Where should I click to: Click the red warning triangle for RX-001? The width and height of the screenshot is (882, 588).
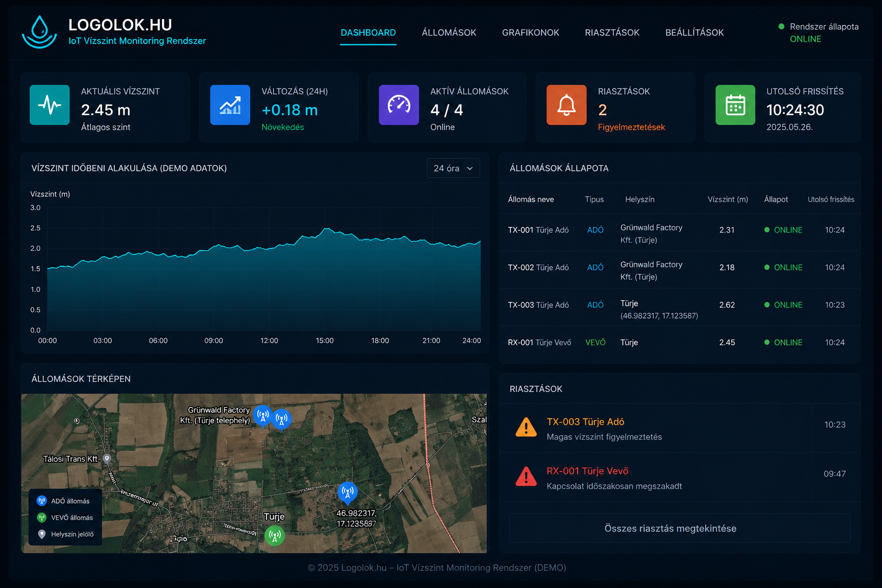coord(526,477)
